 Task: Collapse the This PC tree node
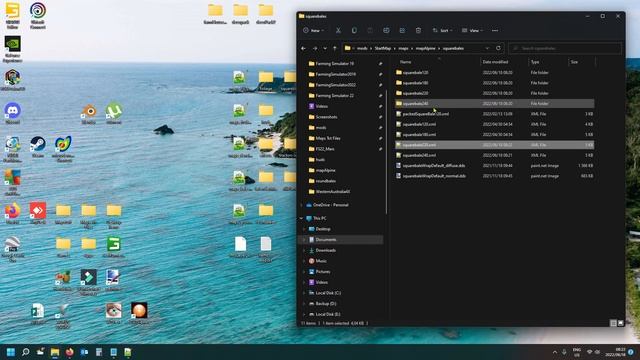[x=302, y=218]
